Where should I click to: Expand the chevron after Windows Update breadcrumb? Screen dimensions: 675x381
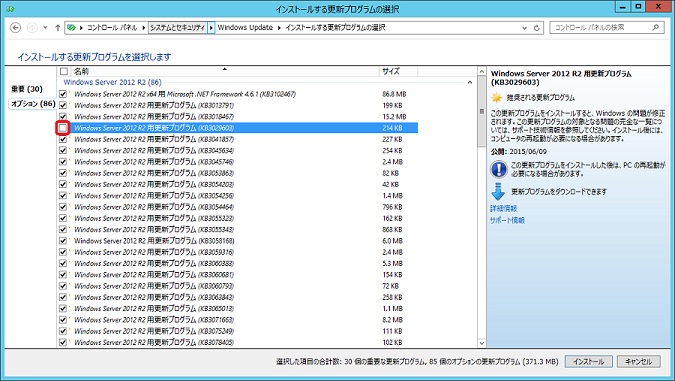coord(279,28)
